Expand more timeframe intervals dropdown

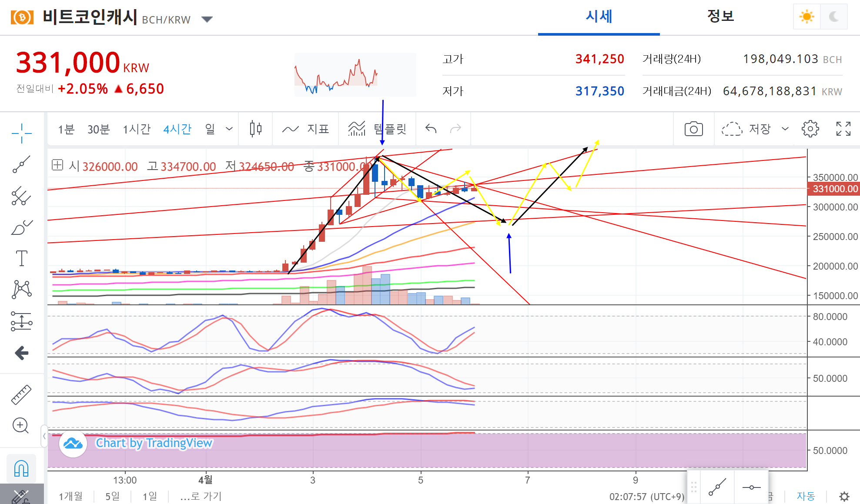tap(229, 129)
